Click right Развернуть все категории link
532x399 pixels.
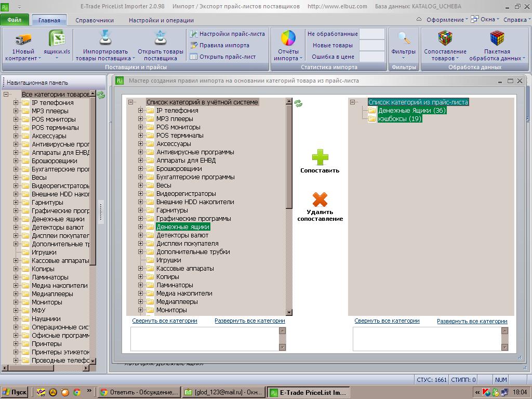pyautogui.click(x=472, y=321)
